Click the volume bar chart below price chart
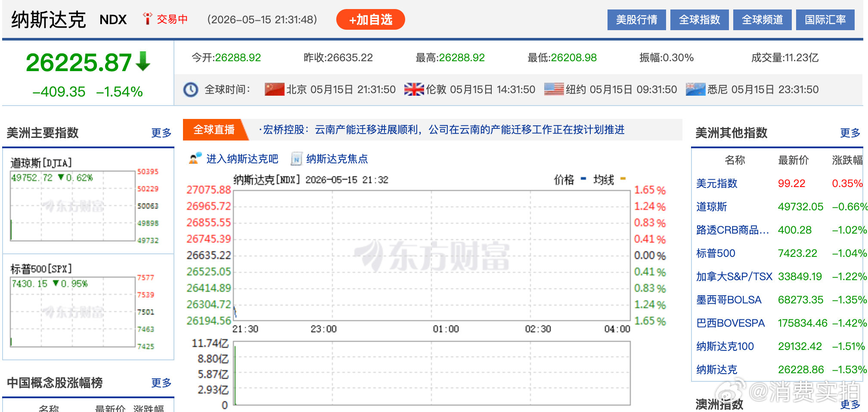This screenshot has width=868, height=412. pos(432,373)
